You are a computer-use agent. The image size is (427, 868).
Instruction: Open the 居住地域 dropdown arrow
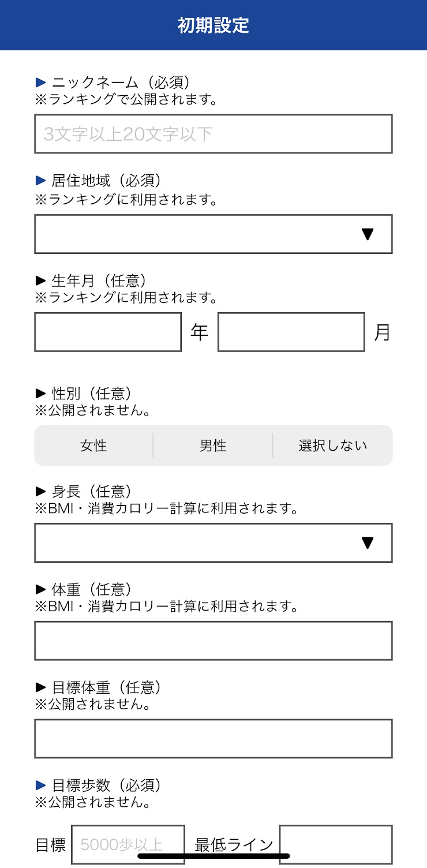(367, 234)
